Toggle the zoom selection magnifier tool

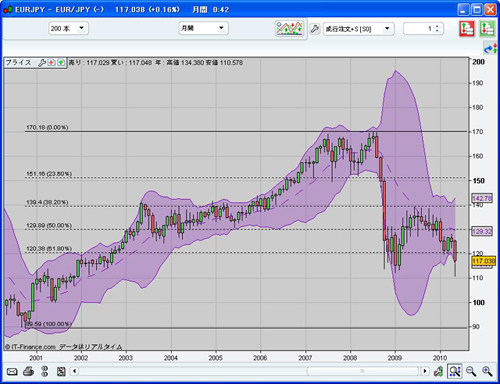click(x=455, y=371)
